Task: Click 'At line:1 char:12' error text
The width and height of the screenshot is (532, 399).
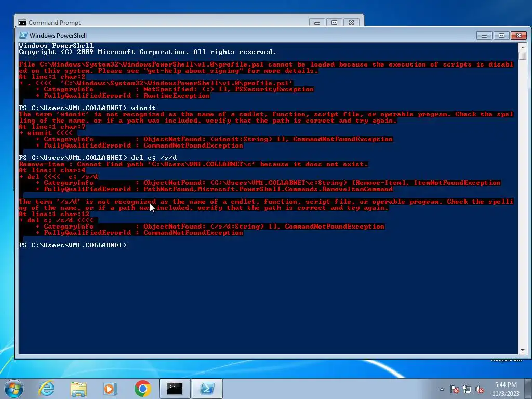Action: coord(54,214)
